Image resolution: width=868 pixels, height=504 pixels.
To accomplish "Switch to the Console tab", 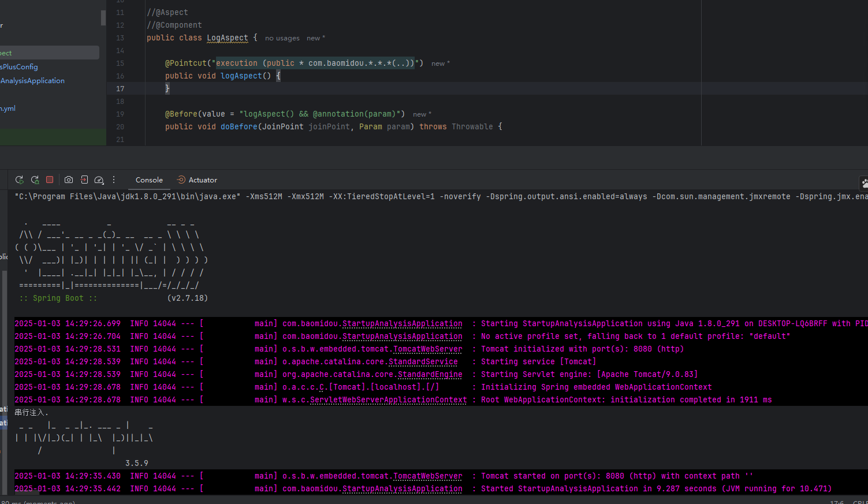I will pyautogui.click(x=149, y=180).
